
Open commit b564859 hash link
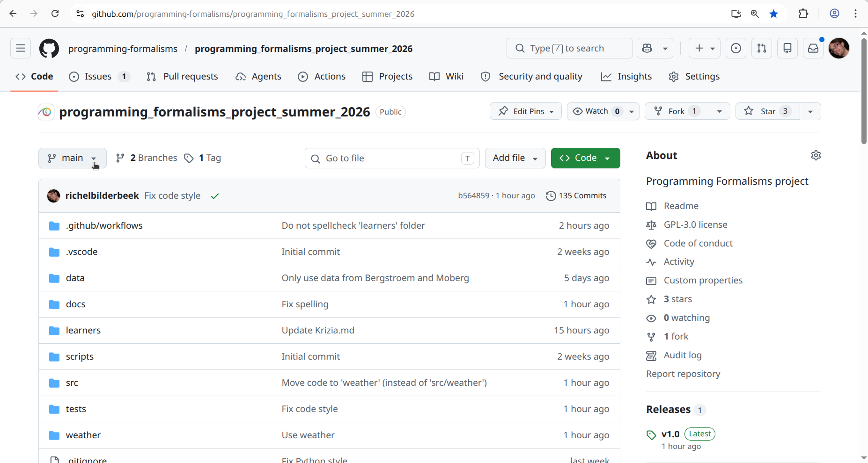pos(474,196)
